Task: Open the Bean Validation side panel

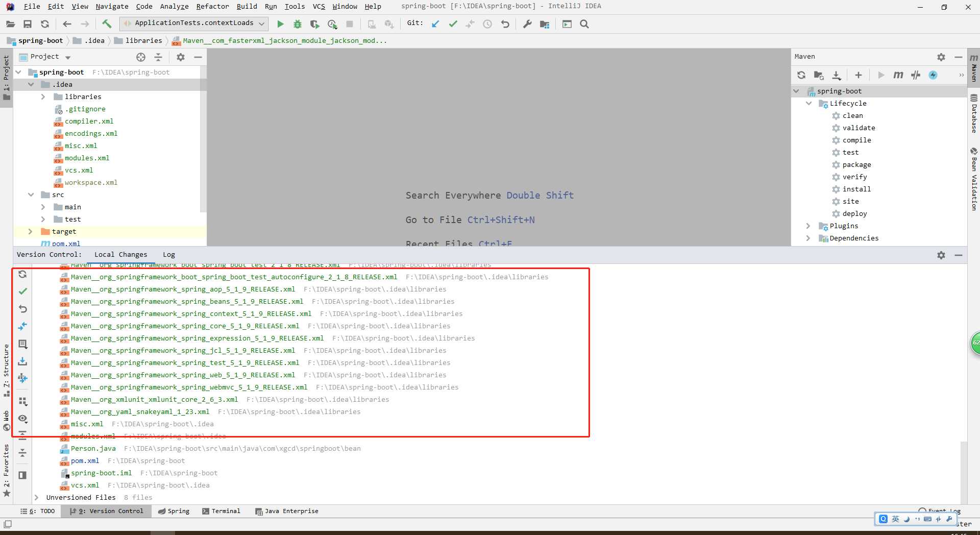Action: (x=974, y=179)
